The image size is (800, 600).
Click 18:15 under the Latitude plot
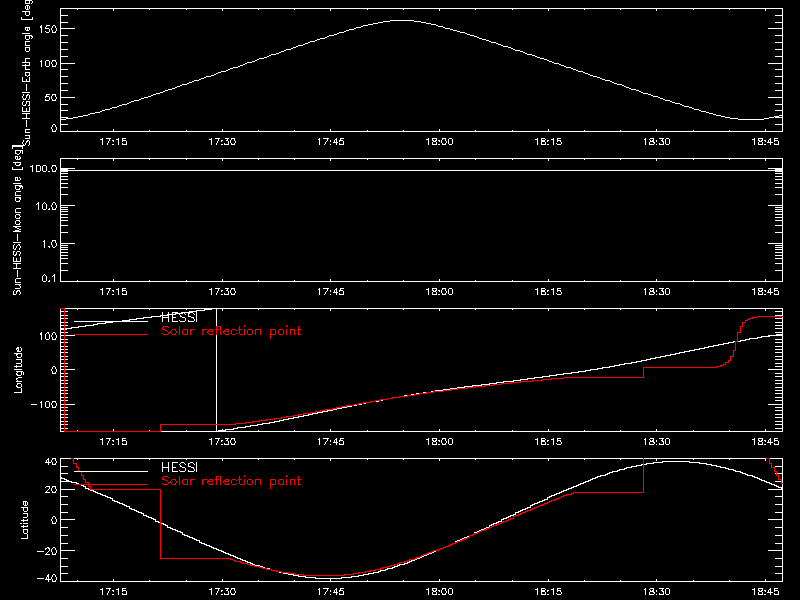pos(548,591)
